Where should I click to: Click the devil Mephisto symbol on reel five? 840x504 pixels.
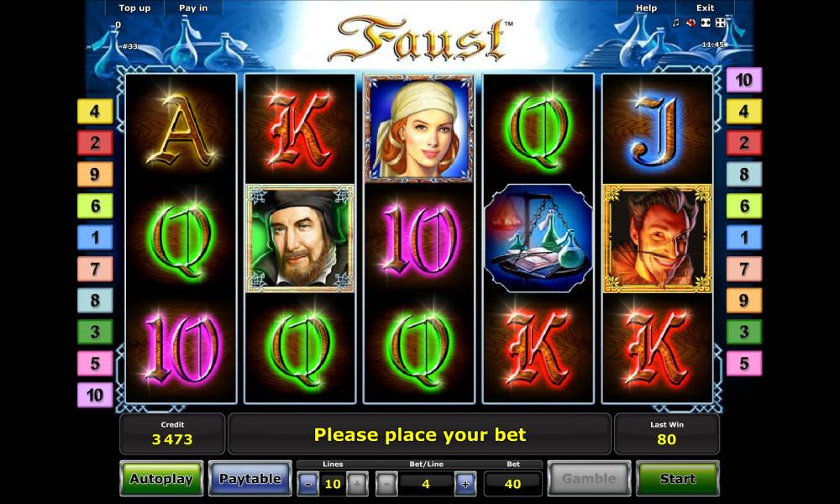click(x=658, y=239)
